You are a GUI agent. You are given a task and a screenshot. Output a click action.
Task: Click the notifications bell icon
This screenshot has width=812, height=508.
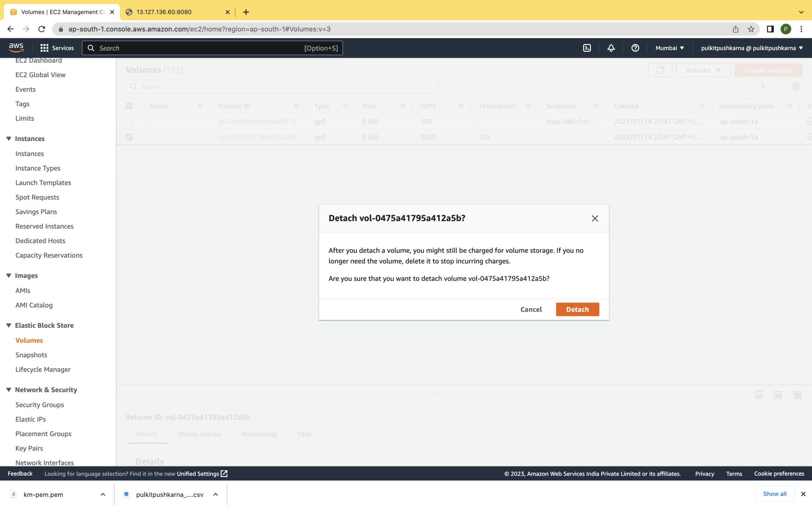pos(611,48)
